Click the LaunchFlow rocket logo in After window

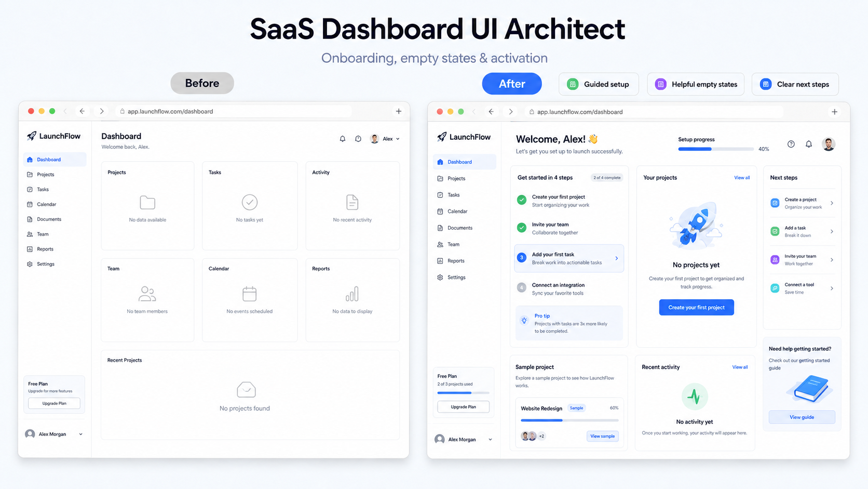[x=442, y=137]
